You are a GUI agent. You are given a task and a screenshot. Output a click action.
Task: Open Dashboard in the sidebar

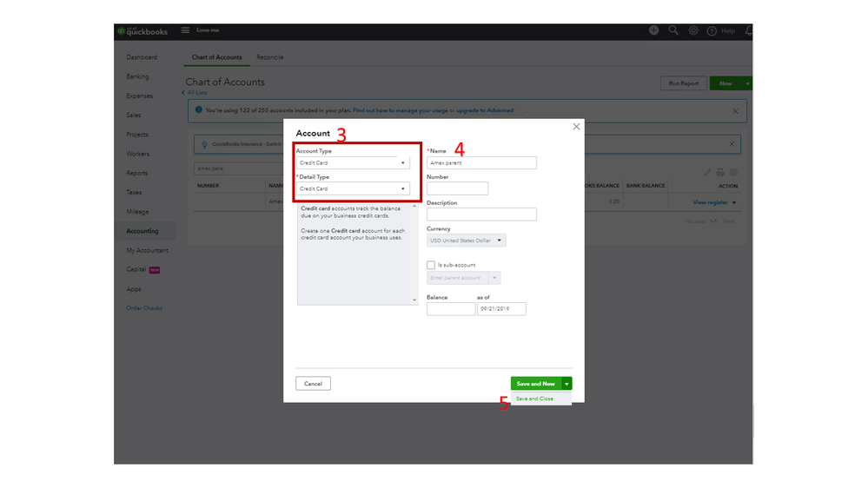tap(142, 57)
